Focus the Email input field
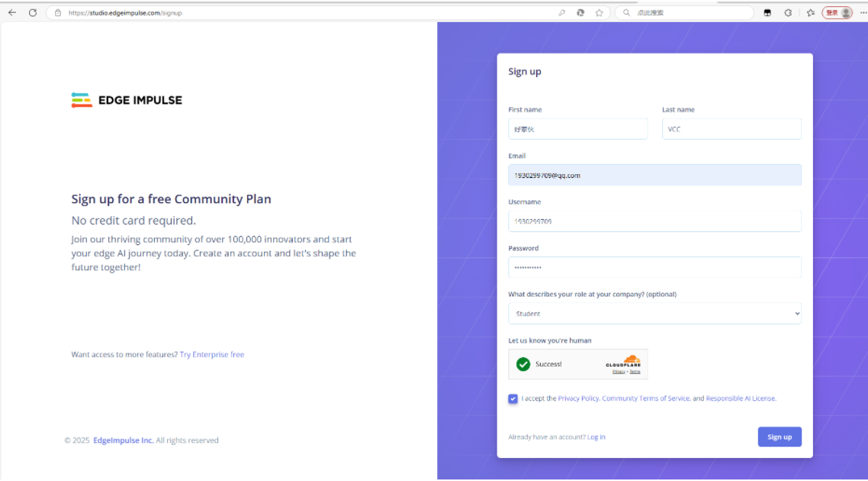The image size is (868, 481). pyautogui.click(x=655, y=175)
